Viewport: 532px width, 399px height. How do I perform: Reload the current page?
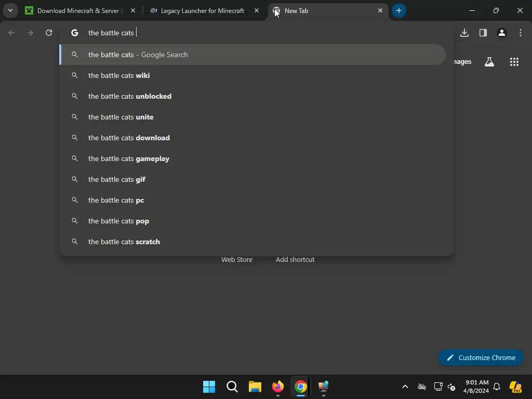click(49, 33)
